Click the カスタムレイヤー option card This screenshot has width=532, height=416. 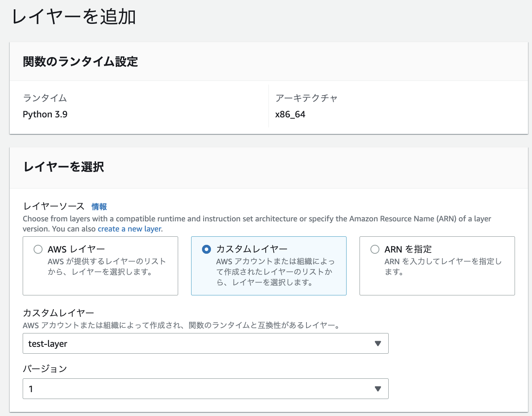(268, 266)
